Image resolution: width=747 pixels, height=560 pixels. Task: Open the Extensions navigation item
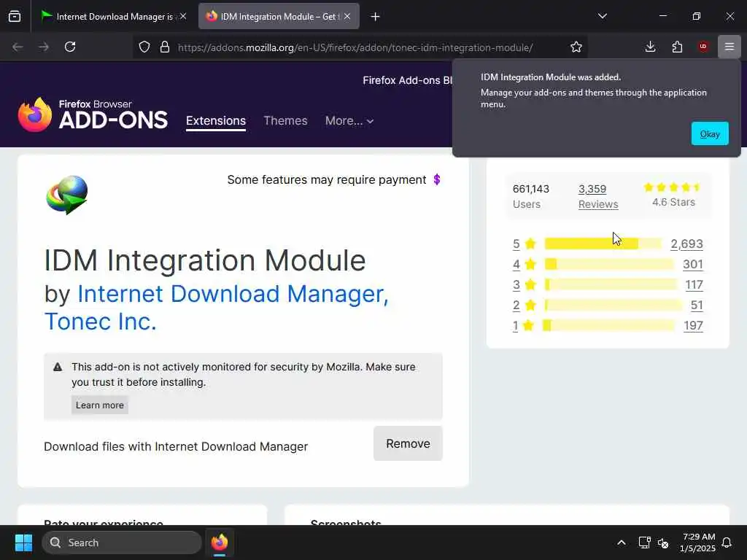[216, 121]
